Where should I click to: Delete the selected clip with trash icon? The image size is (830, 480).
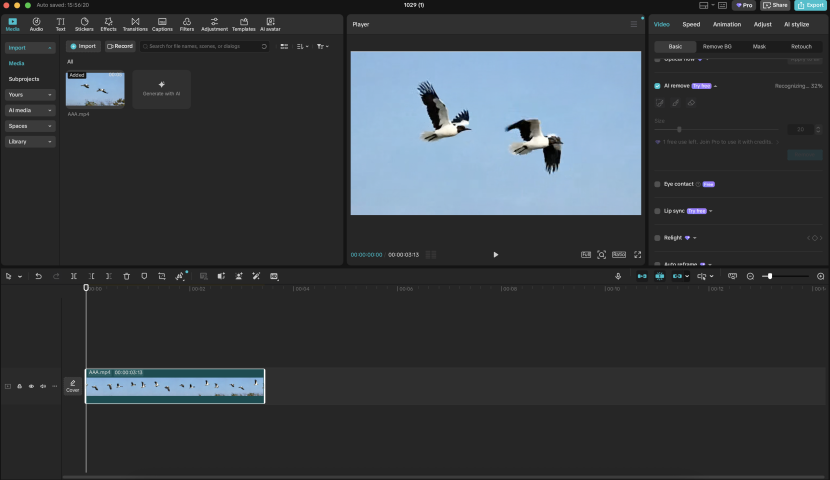[127, 276]
